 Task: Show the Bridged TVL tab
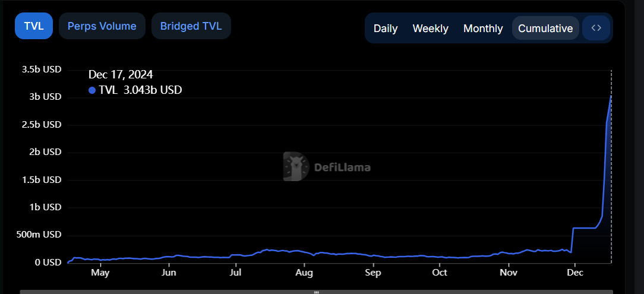[191, 26]
